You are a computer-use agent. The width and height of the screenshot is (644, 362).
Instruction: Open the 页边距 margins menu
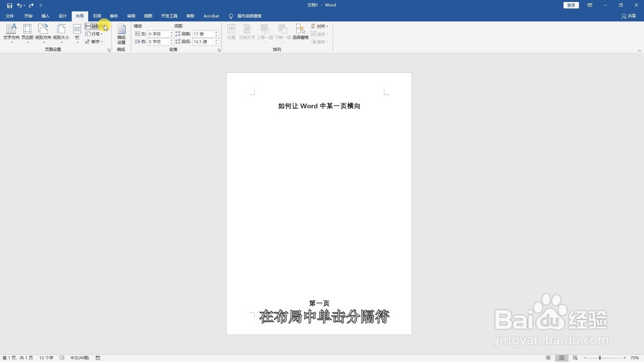(x=27, y=33)
